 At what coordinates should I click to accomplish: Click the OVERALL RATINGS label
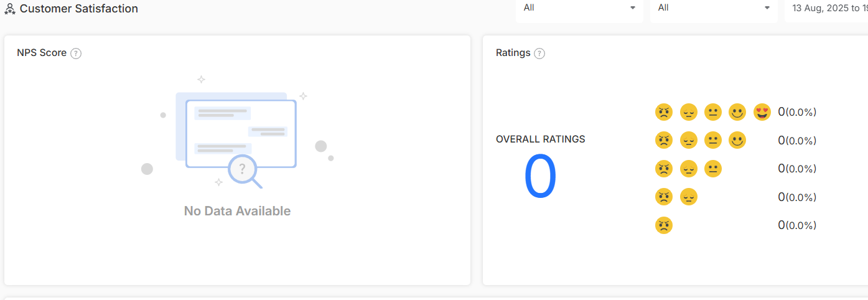coord(541,139)
